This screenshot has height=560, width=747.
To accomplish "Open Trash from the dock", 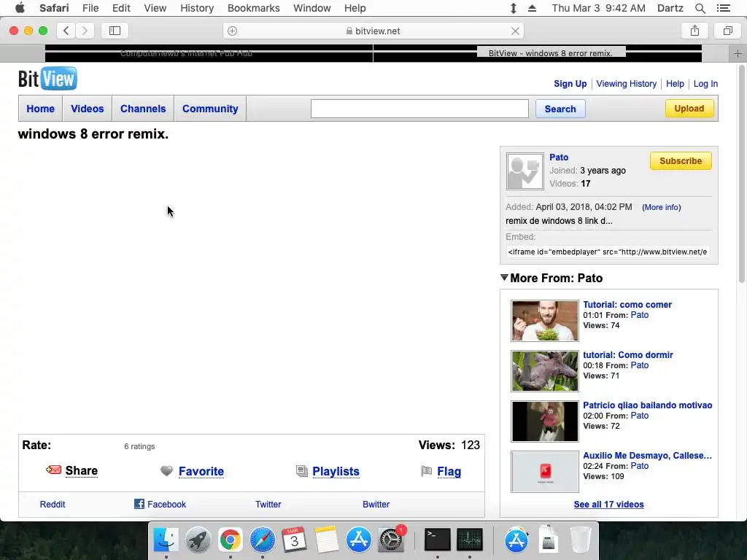I will (x=581, y=540).
